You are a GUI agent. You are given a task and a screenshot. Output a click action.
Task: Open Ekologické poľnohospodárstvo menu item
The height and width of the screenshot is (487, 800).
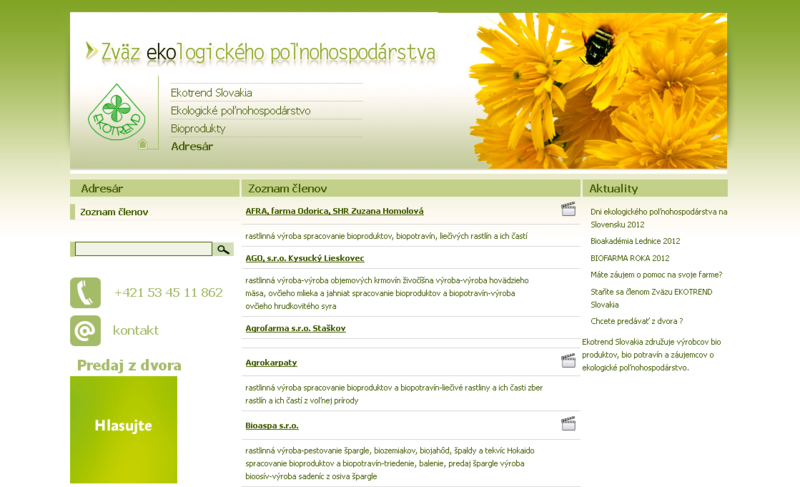tap(240, 111)
